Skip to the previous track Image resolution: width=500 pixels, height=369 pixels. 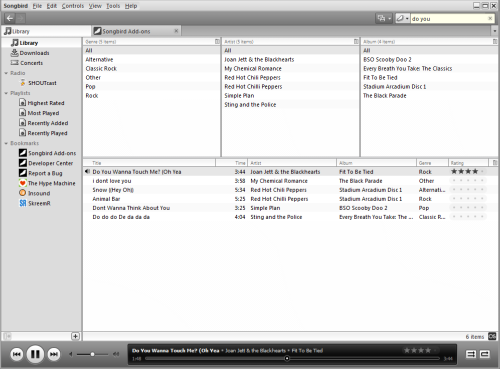tap(17, 354)
